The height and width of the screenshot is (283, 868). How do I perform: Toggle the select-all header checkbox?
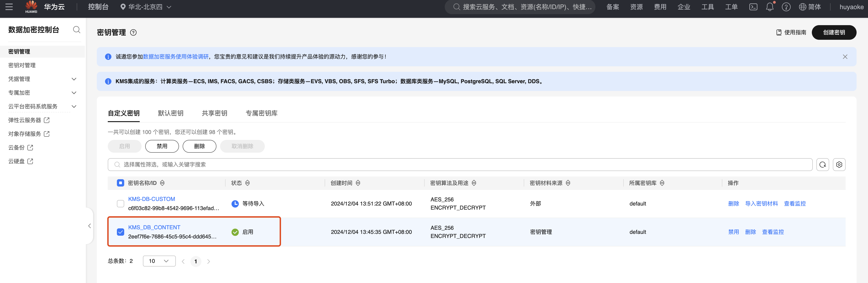coord(120,183)
